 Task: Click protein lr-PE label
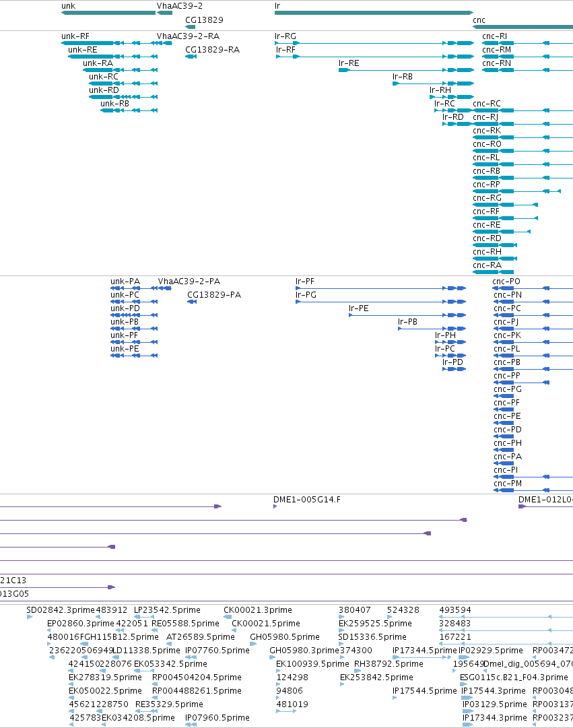[359, 308]
